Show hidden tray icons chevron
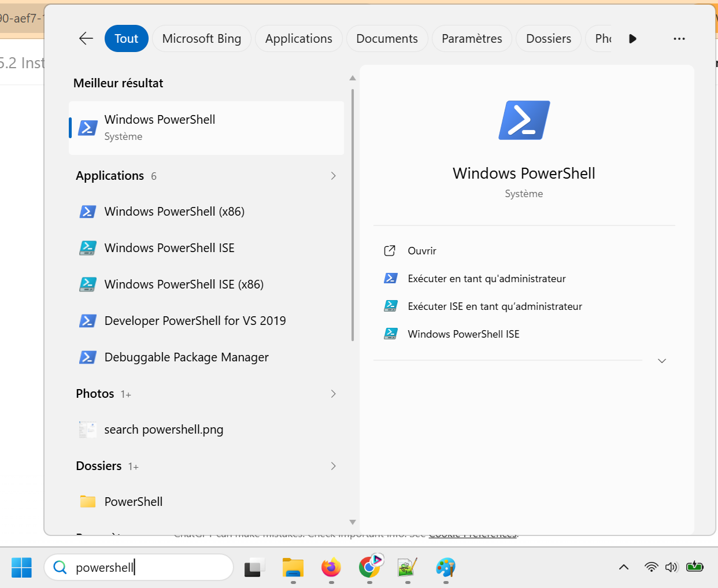718x588 pixels. coord(624,567)
